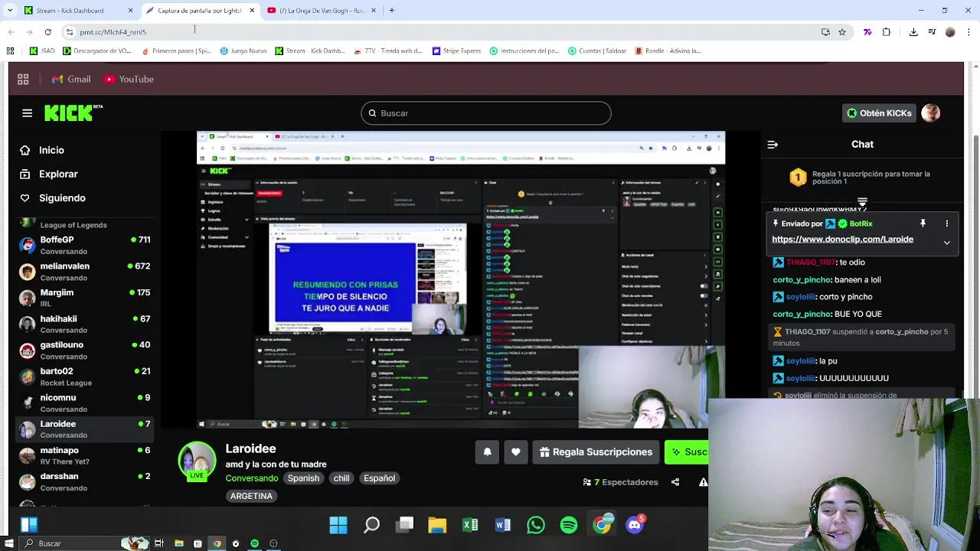Open BoffeGP channel in sidebar
Image resolution: width=980 pixels, height=551 pixels.
pyautogui.click(x=84, y=246)
